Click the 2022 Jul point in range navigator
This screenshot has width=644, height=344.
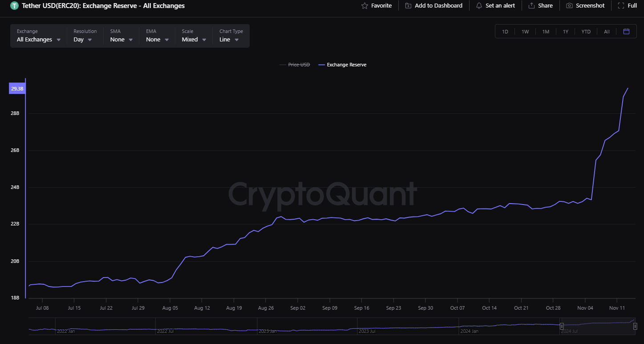(166, 331)
